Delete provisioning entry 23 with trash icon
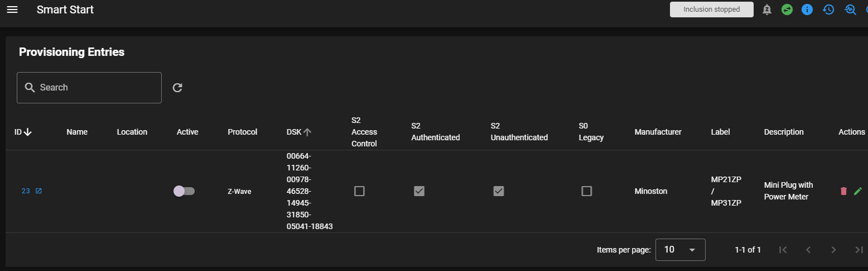868x271 pixels. [x=843, y=191]
